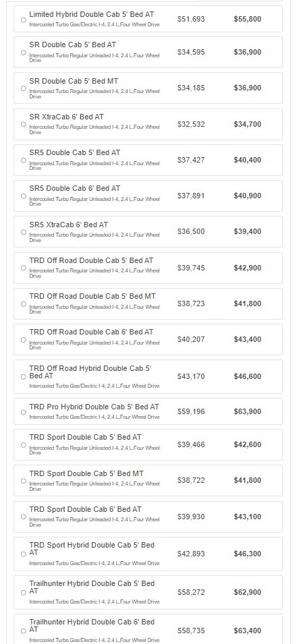Screen dimensions: 299x644
Task: Choose SR Double Cab 5' Bed AT radio
Action: [x=24, y=53]
